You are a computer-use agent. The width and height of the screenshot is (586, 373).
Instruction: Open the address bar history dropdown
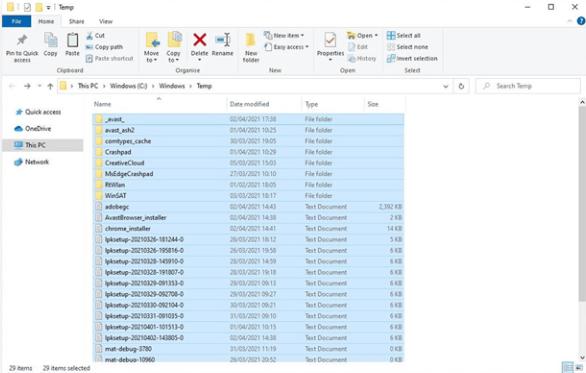coord(445,86)
